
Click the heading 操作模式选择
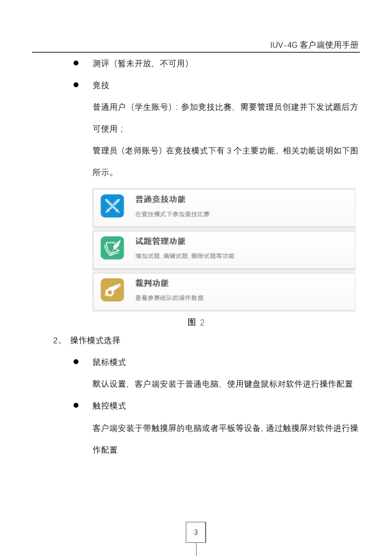click(95, 340)
